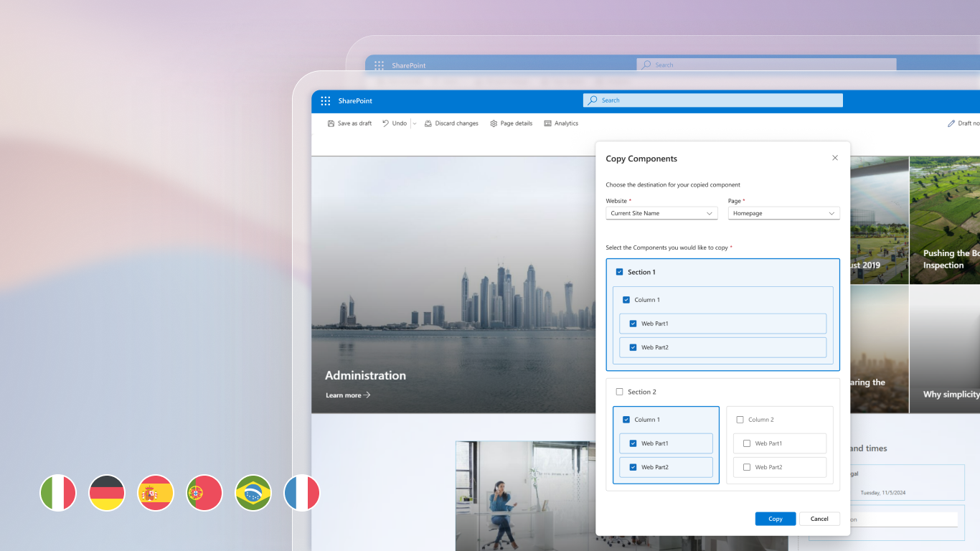Click the Undo arrow icon

tap(385, 123)
